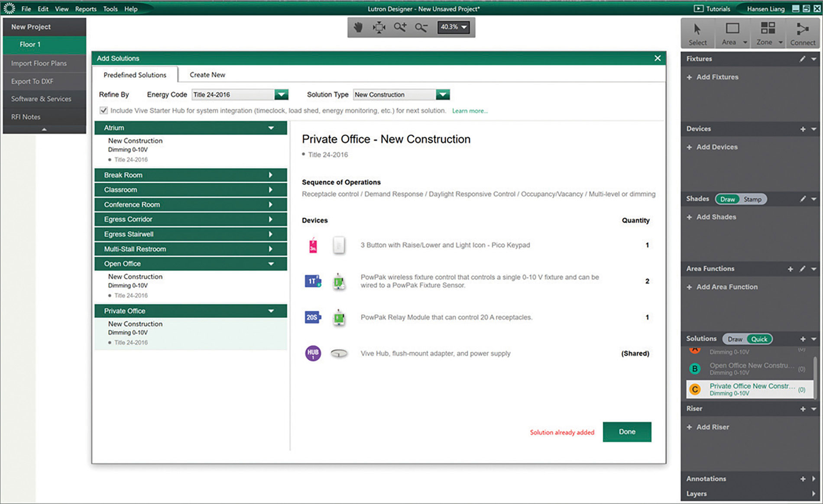Choose the Select pointer tool
This screenshot has height=504, width=823.
[697, 34]
